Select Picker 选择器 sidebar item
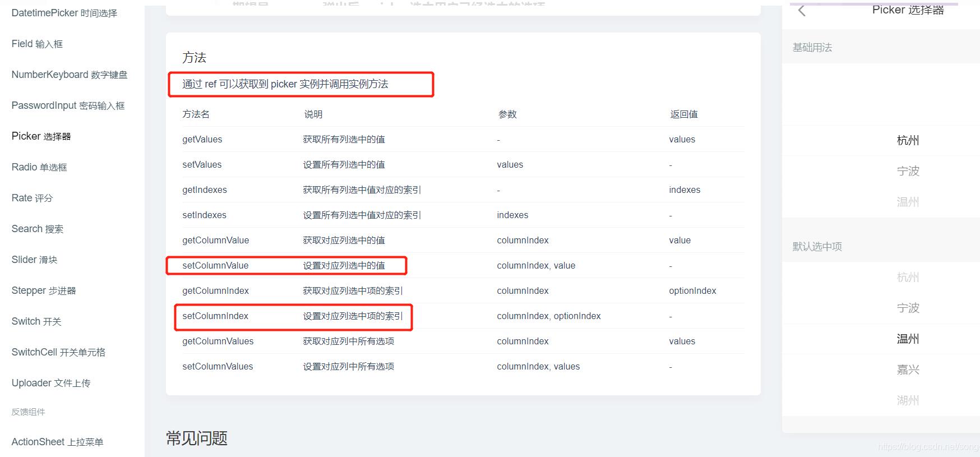980x457 pixels. point(41,136)
